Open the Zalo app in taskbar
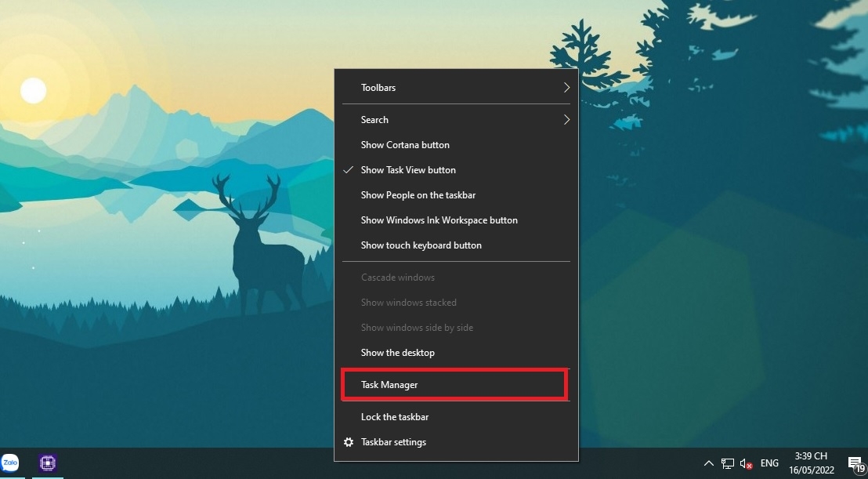The image size is (868, 479). 10,463
